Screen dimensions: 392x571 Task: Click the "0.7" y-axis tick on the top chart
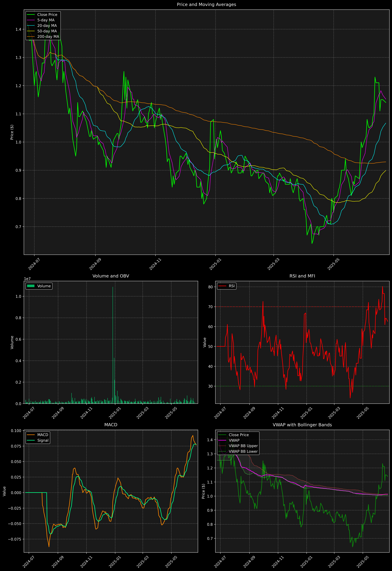coord(18,227)
